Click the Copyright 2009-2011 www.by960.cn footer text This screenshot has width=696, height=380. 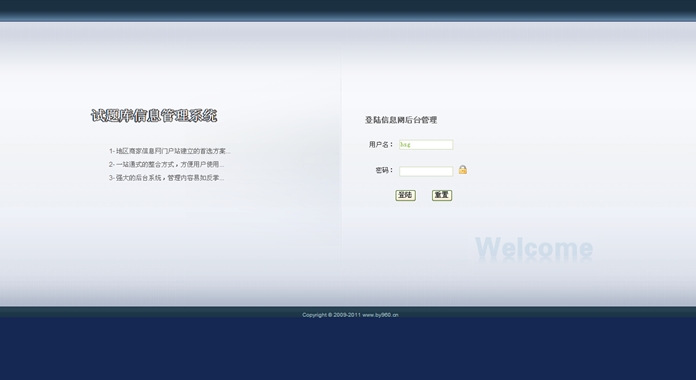pyautogui.click(x=350, y=315)
